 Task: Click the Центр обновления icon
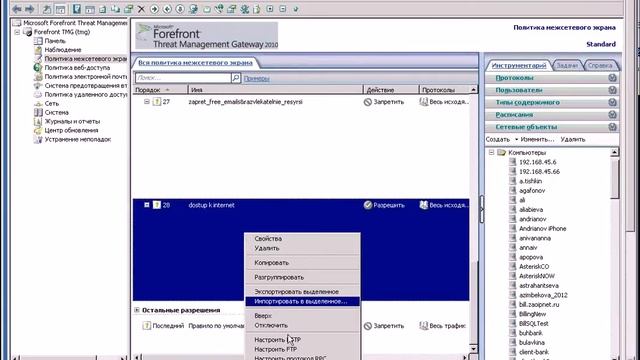coord(38,130)
